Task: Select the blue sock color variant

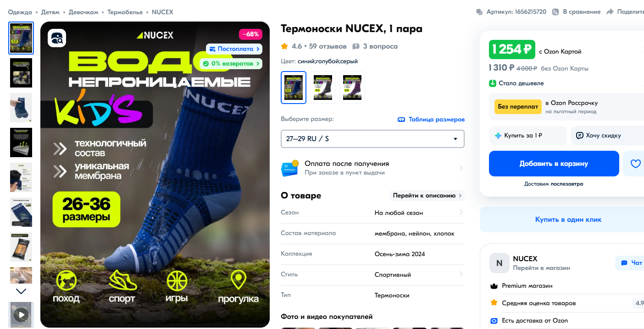Action: (294, 88)
